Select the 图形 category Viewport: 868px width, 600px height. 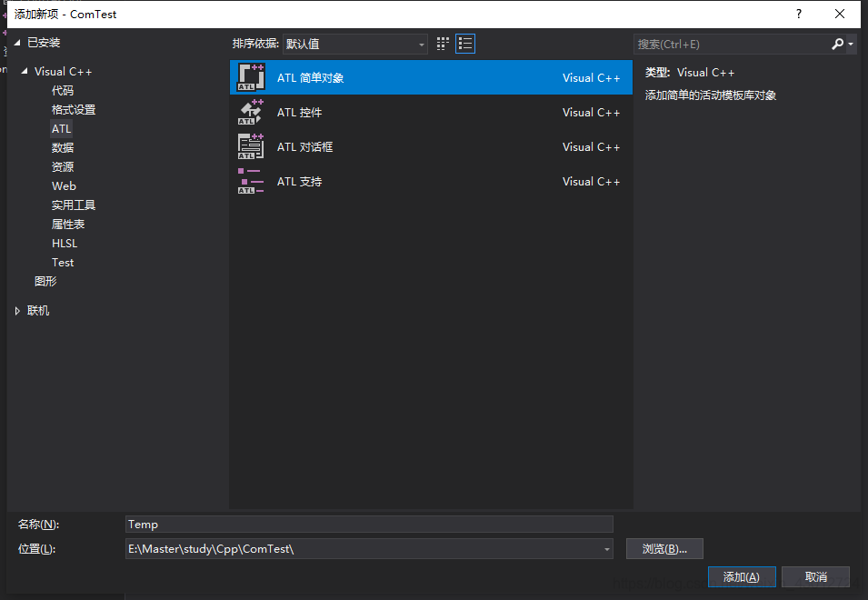click(x=45, y=281)
